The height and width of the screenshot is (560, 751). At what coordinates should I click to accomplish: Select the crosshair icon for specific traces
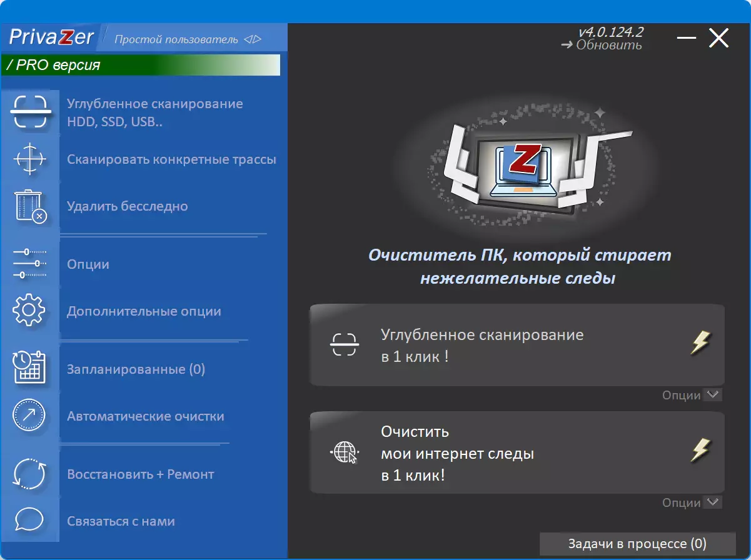tap(29, 159)
